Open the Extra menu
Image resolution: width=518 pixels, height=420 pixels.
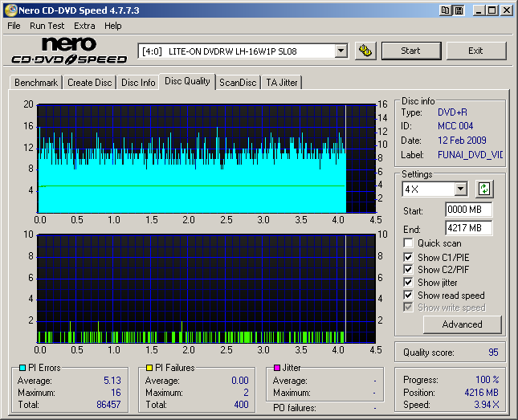pyautogui.click(x=84, y=26)
